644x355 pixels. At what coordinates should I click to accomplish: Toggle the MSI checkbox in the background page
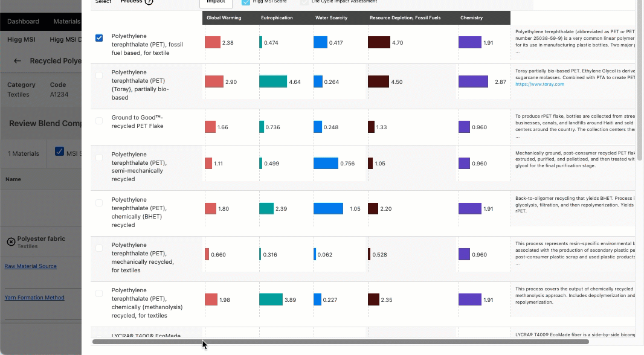(x=59, y=152)
